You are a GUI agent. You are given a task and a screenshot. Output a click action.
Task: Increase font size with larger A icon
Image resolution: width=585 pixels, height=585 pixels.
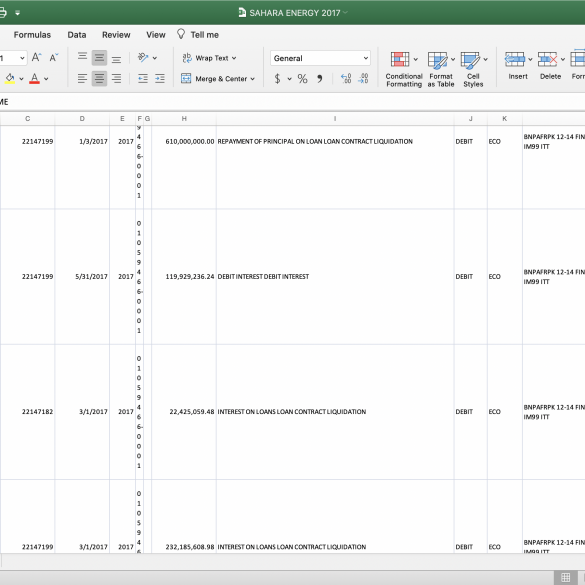click(36, 57)
